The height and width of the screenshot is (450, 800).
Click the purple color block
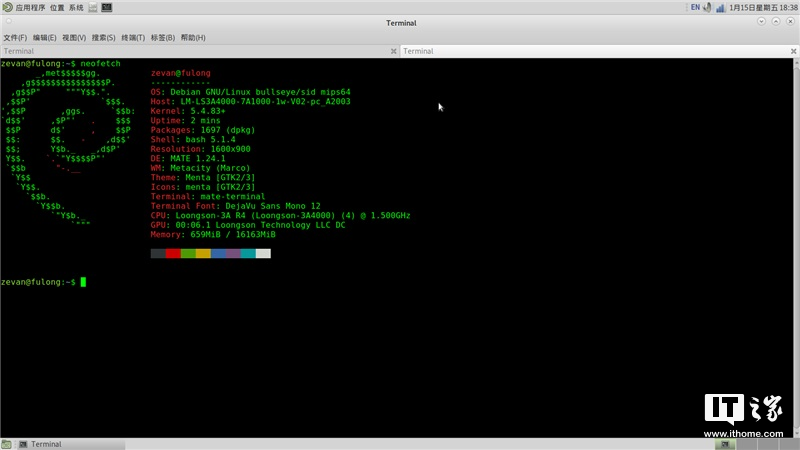click(x=233, y=254)
